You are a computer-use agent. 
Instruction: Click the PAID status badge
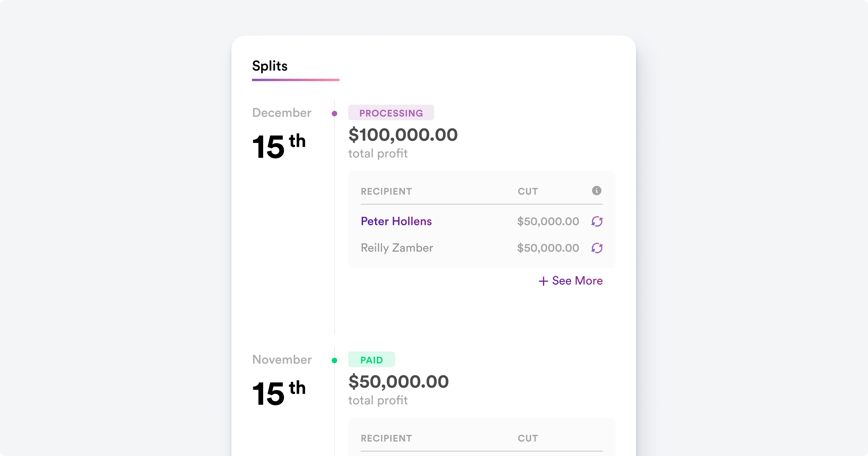coord(371,360)
